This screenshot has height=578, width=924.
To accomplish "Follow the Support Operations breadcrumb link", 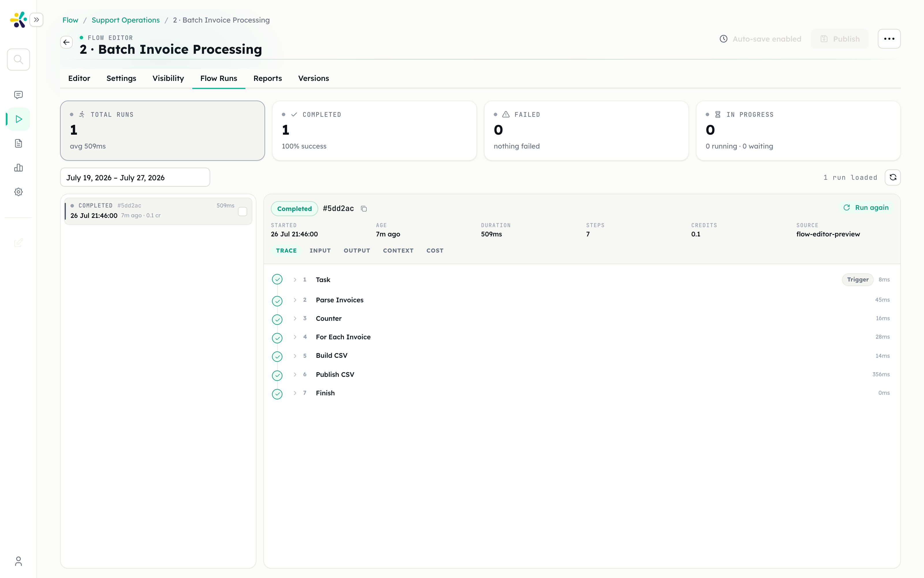I will pos(126,20).
